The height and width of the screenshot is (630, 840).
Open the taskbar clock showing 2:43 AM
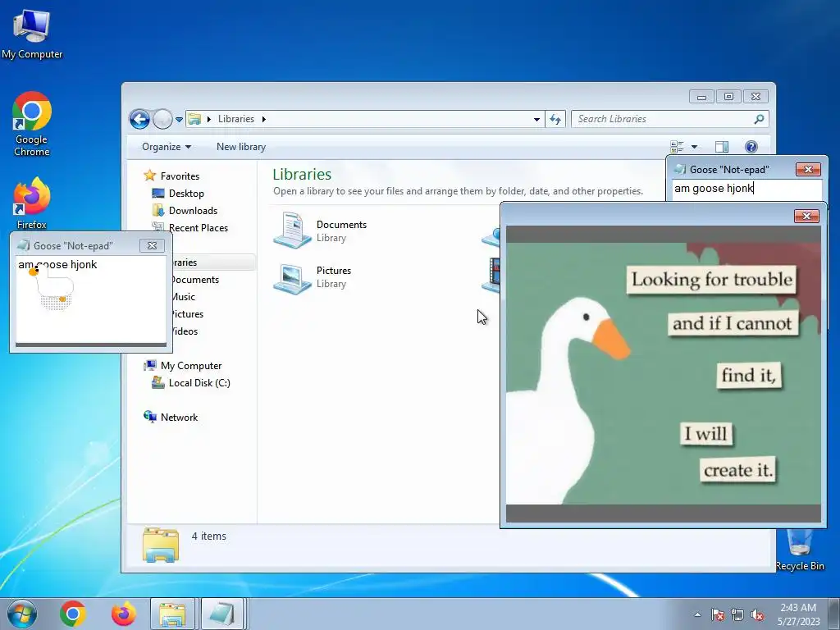point(799,614)
